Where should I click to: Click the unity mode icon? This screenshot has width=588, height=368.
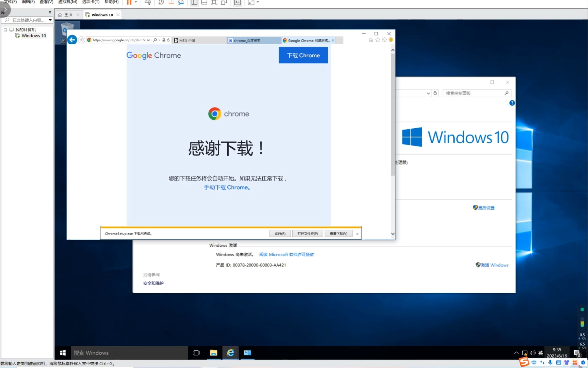point(224,2)
